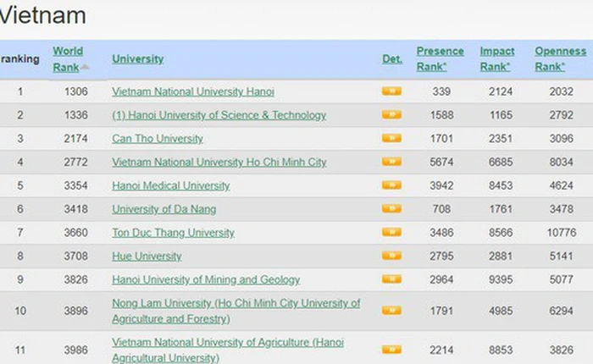The image size is (593, 364).
Task: Select world rank value 3354
Action: pyautogui.click(x=75, y=185)
